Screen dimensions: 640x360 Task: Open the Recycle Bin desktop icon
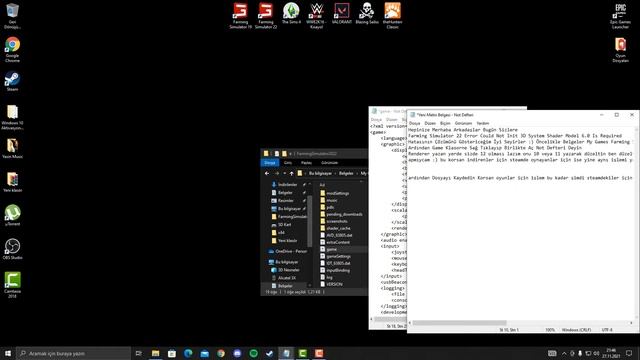(x=12, y=16)
